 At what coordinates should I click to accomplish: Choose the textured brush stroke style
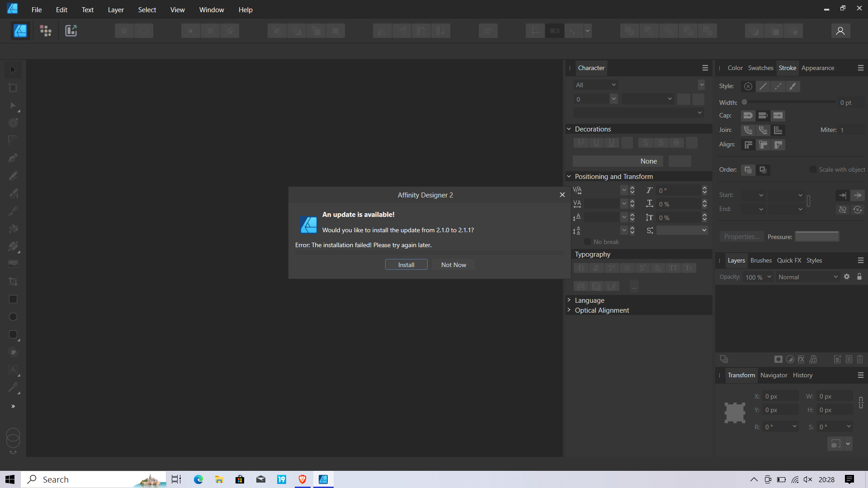click(793, 86)
